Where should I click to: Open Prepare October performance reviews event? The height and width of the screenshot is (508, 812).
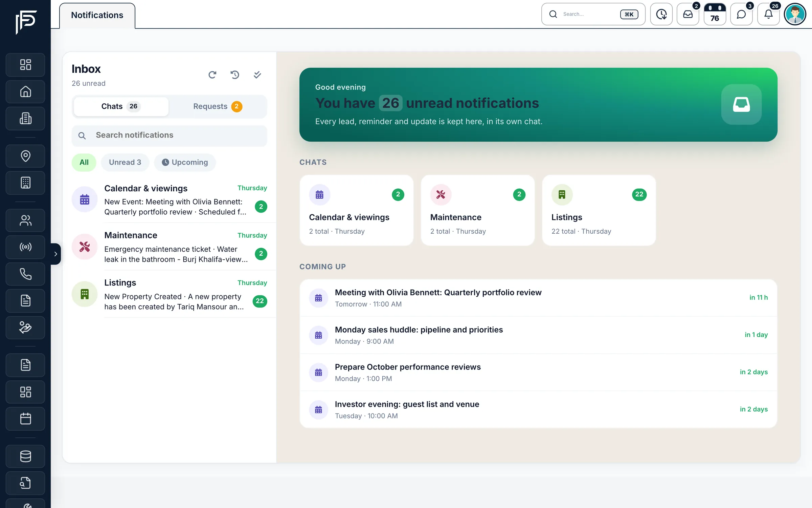538,372
